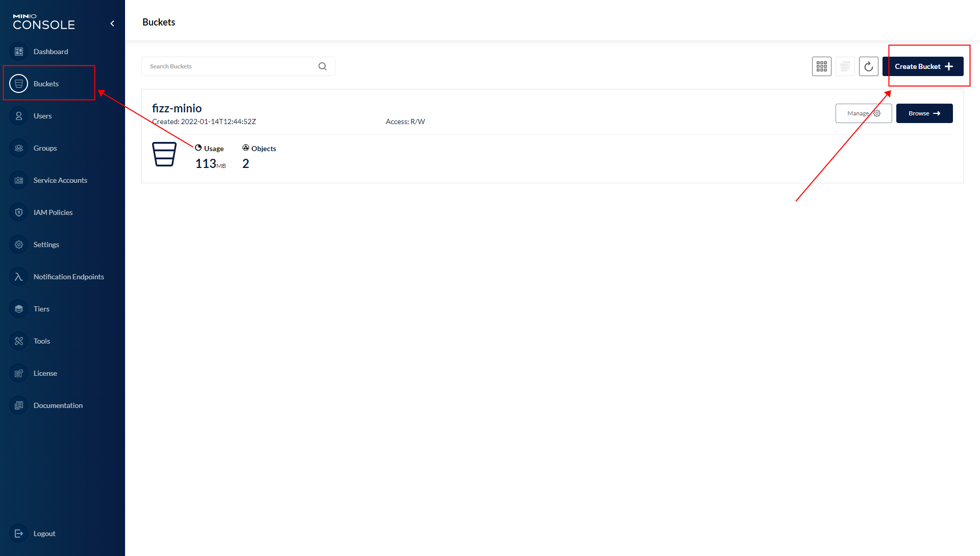
Task: Collapse the sidebar with the chevron arrow
Action: click(x=112, y=23)
